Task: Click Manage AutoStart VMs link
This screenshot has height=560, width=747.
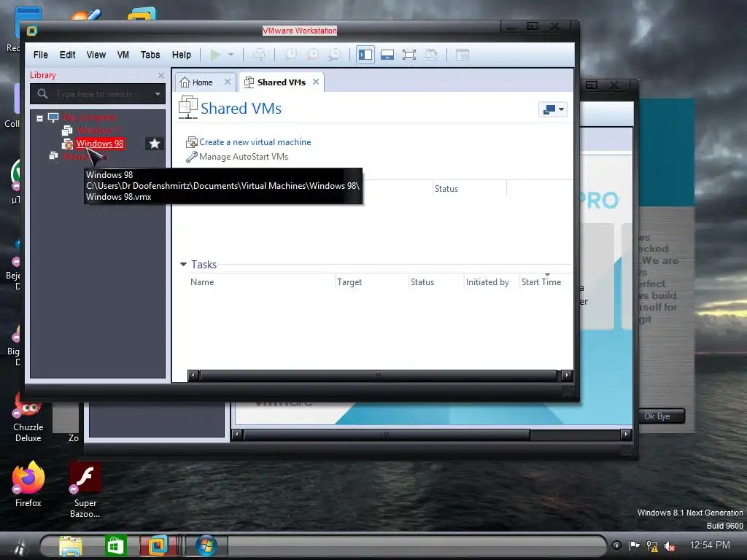Action: pyautogui.click(x=244, y=157)
